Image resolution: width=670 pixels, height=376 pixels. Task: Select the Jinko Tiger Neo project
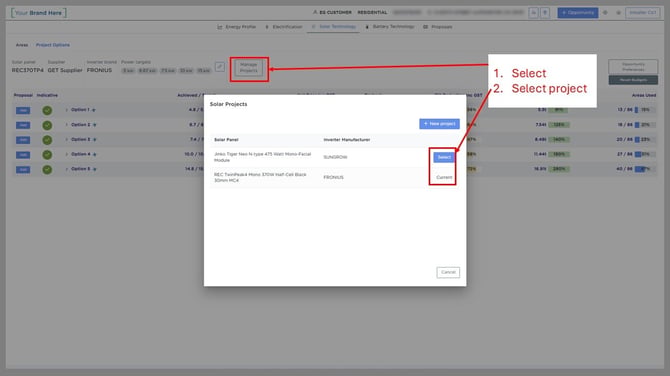(x=444, y=157)
